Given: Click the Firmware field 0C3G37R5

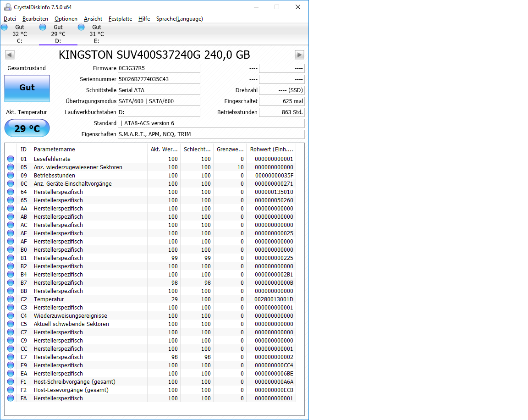Looking at the screenshot, I should coord(159,68).
